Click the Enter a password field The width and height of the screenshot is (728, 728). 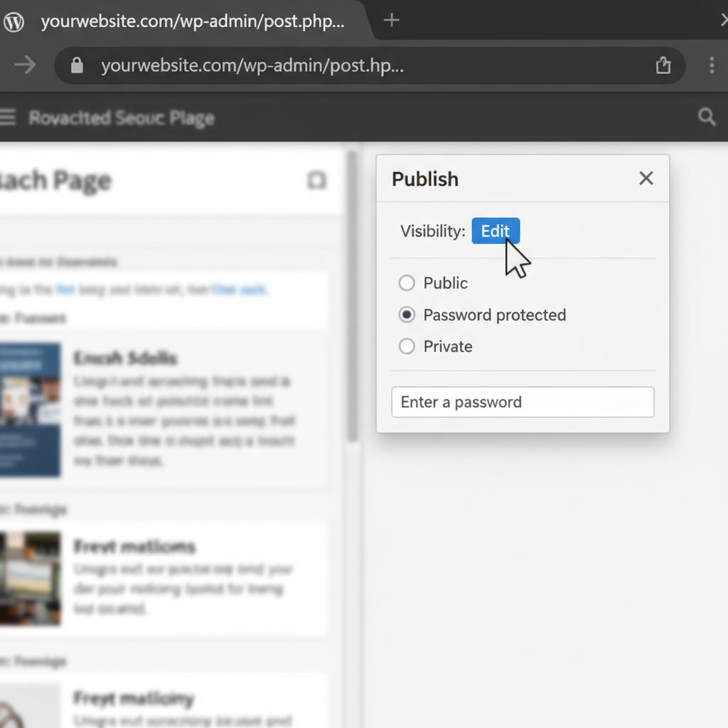[x=523, y=402]
